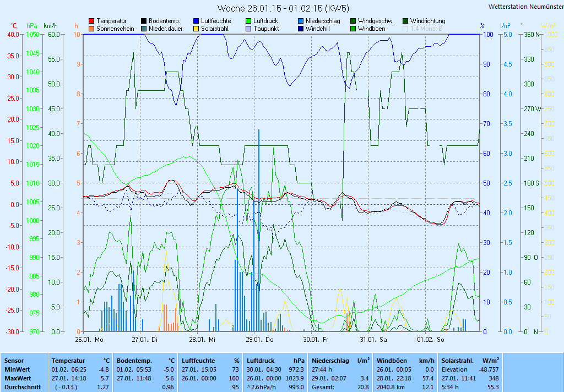Click the 29.01. Do date label
The height and width of the screenshot is (392, 564).
[x=259, y=340]
